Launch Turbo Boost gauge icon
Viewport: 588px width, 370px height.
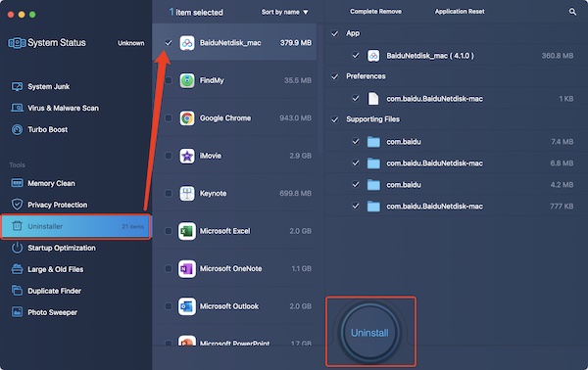17,129
